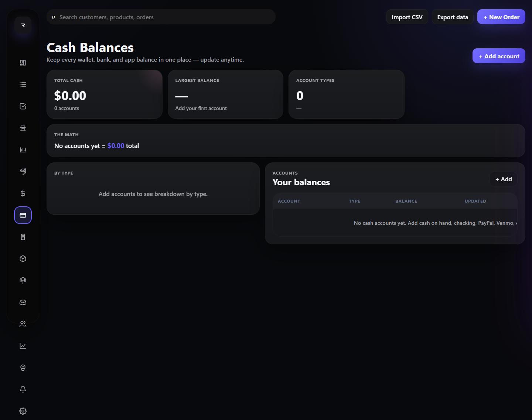Open the bell notifications icon
This screenshot has height=420, width=532.
point(23,389)
